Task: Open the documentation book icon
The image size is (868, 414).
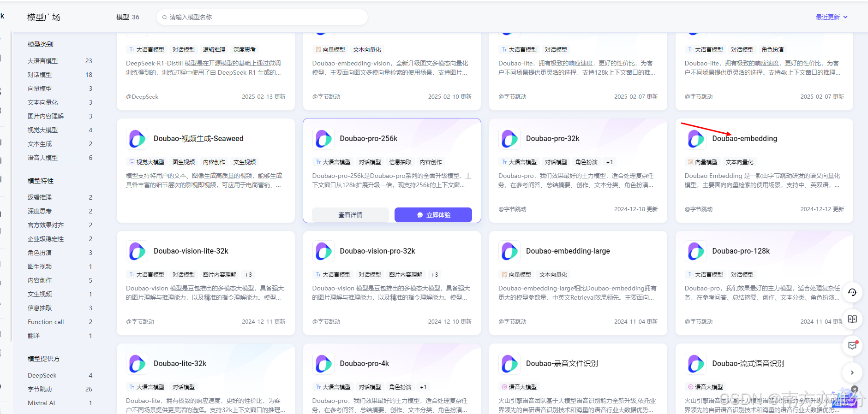Action: click(x=852, y=319)
